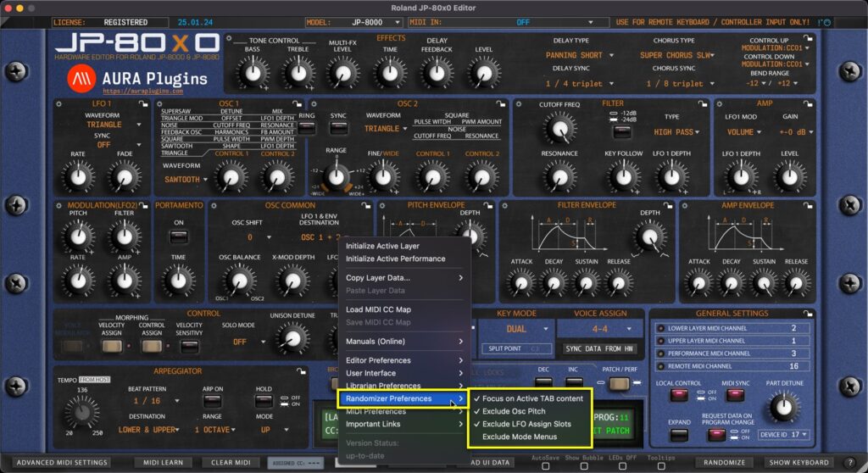Click the General Settings lock icon
868x473 pixels.
pos(808,314)
